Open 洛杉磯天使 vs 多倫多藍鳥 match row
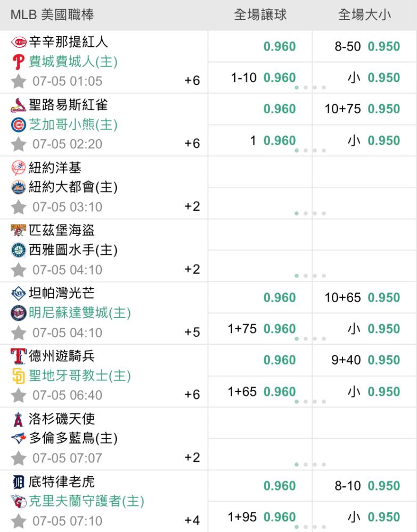Image resolution: width=417 pixels, height=532 pixels. (x=103, y=439)
